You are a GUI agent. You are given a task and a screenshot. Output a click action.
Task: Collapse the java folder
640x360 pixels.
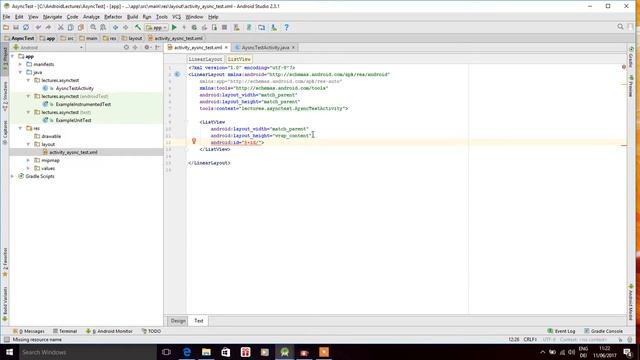pos(20,72)
